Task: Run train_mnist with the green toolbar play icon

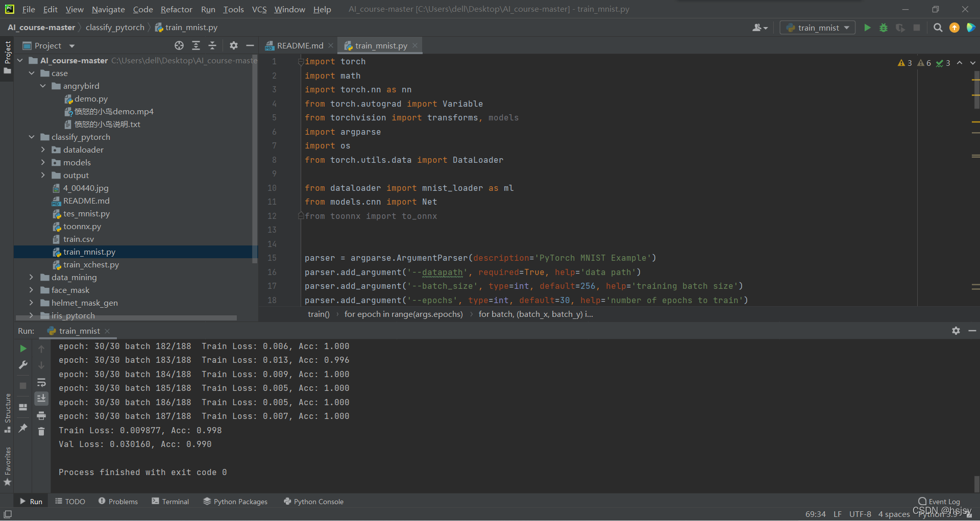Action: coord(867,28)
